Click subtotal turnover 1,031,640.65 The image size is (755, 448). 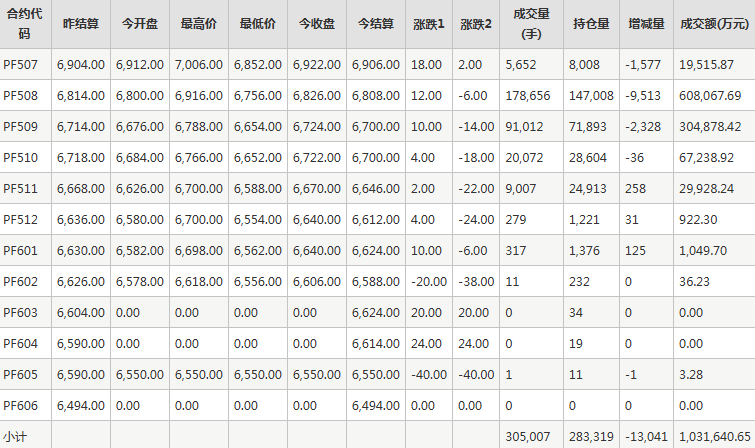point(715,437)
